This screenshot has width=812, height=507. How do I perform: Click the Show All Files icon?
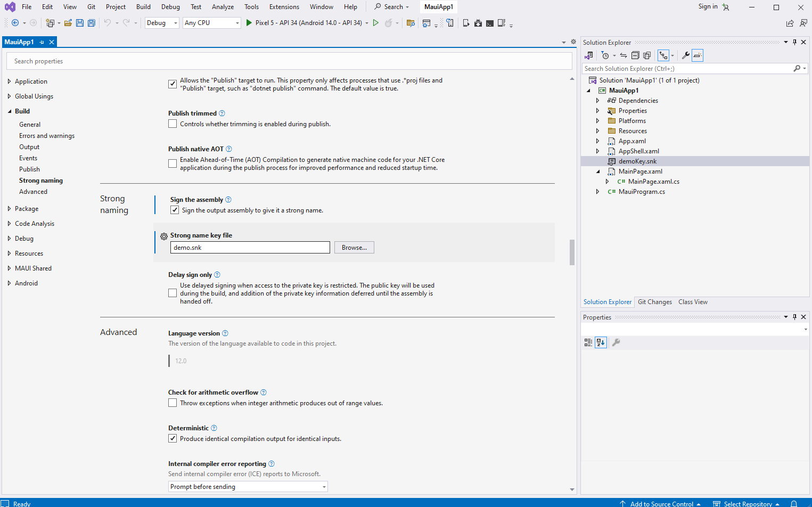click(647, 55)
